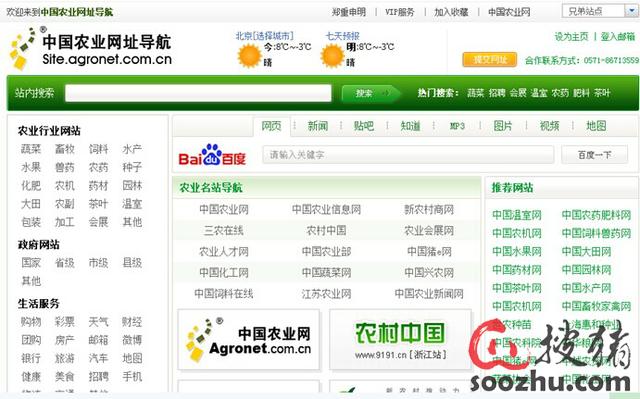640x399 pixels.
Task: Click the China Agriculture site navigation logo
Action: click(x=91, y=50)
